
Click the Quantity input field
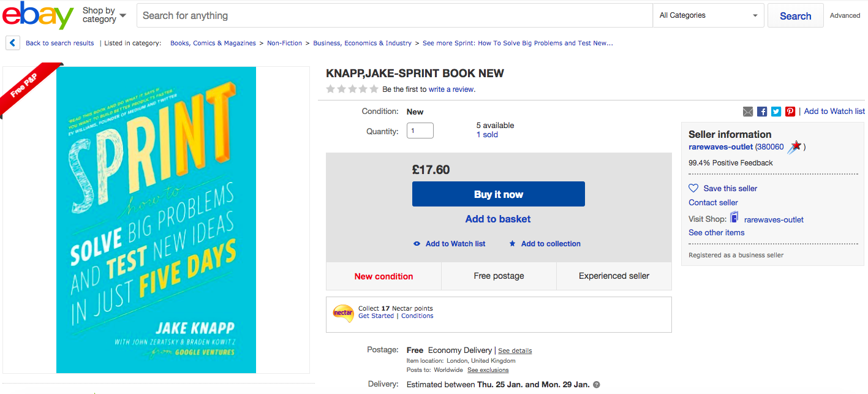click(x=420, y=131)
